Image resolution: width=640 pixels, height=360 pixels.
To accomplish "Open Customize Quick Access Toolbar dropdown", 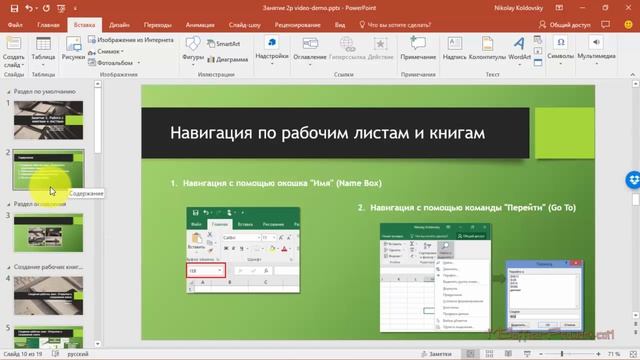I will [75, 8].
